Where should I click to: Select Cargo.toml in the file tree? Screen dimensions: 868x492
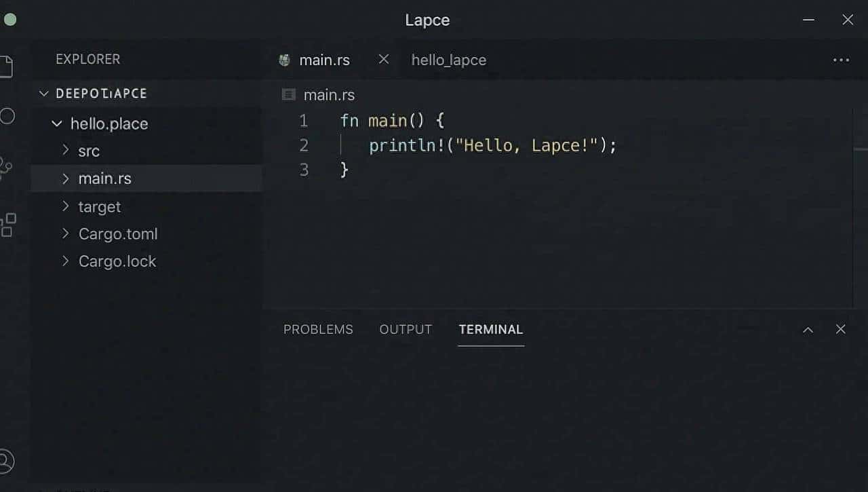118,234
